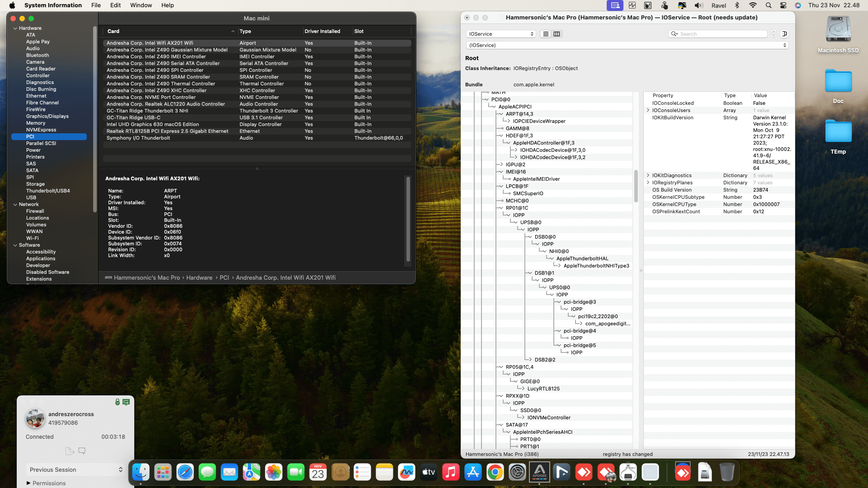The height and width of the screenshot is (488, 868).
Task: Open the Apogee app in the Dock
Action: tap(539, 473)
